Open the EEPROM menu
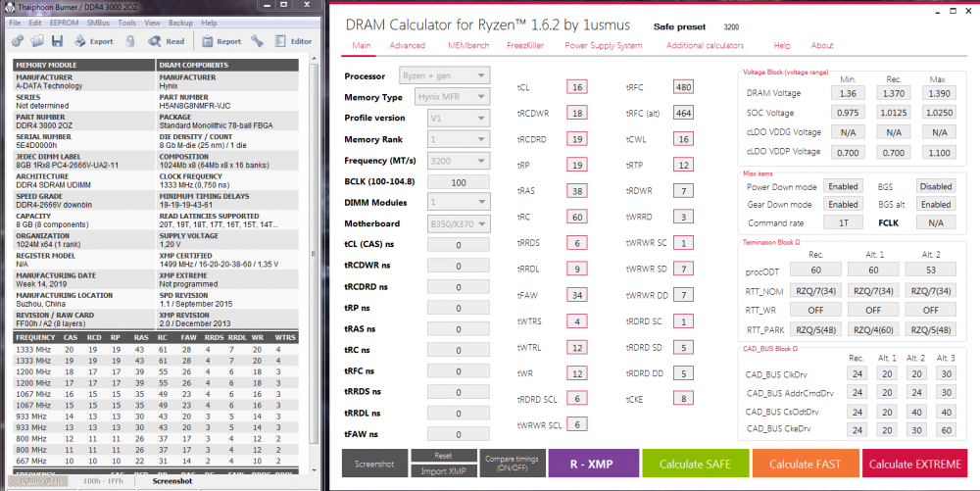Viewport: 980px width, 491px height. 63,22
